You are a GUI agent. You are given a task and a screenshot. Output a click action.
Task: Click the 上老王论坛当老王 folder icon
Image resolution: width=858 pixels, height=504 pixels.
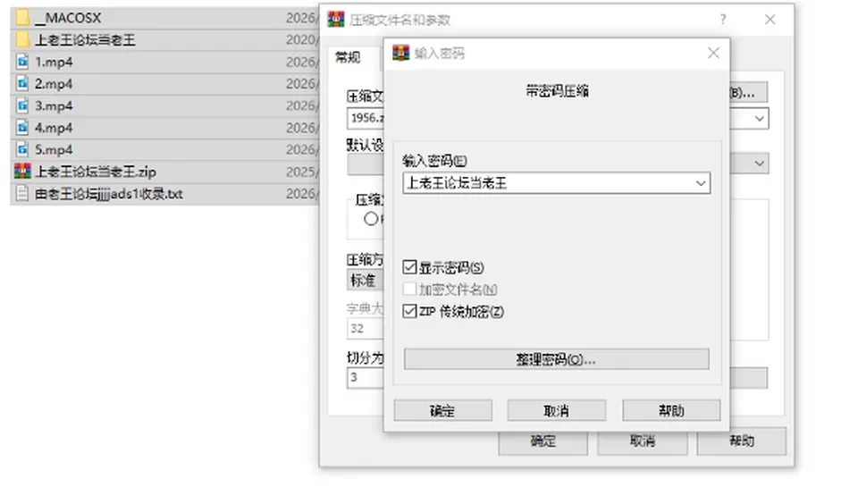click(x=21, y=40)
